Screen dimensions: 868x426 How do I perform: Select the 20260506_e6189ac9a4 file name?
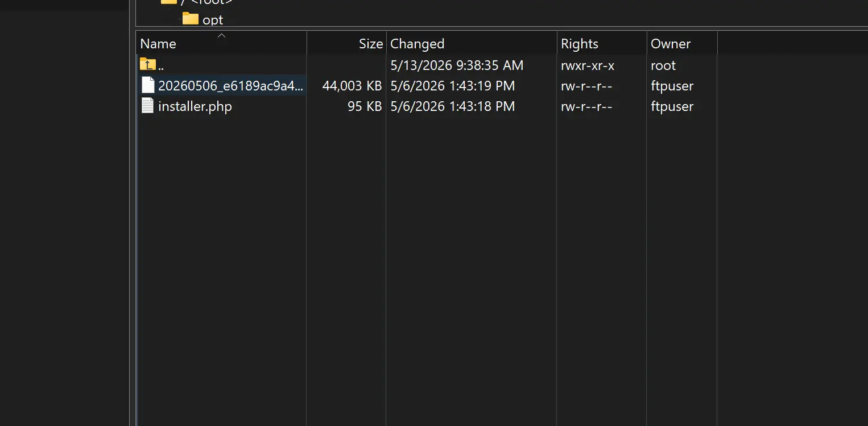click(x=231, y=86)
